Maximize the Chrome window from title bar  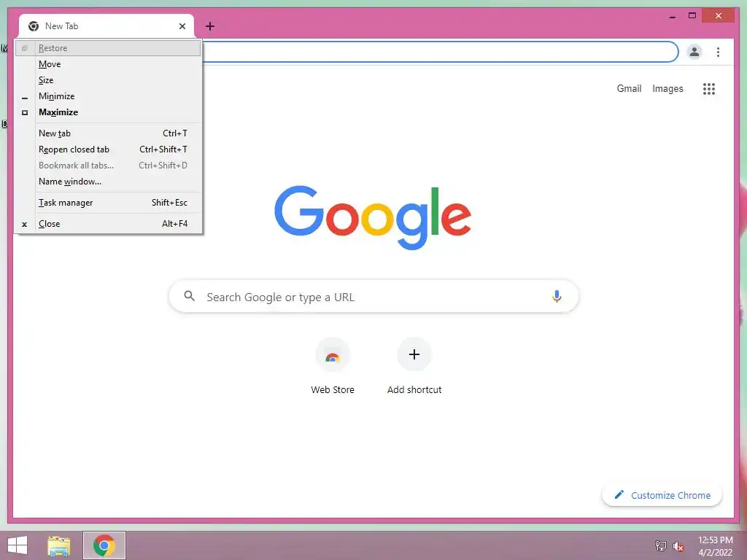pyautogui.click(x=692, y=16)
